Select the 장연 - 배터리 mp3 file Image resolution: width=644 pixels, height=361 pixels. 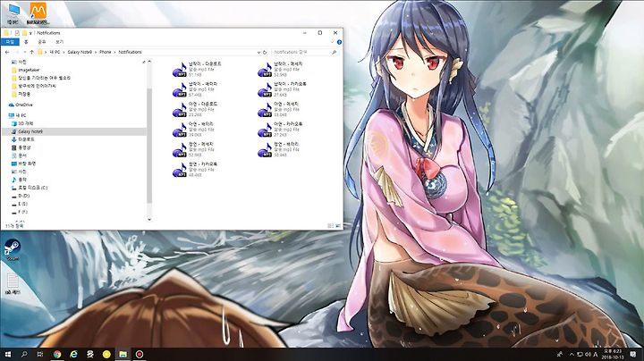pyautogui.click(x=279, y=150)
